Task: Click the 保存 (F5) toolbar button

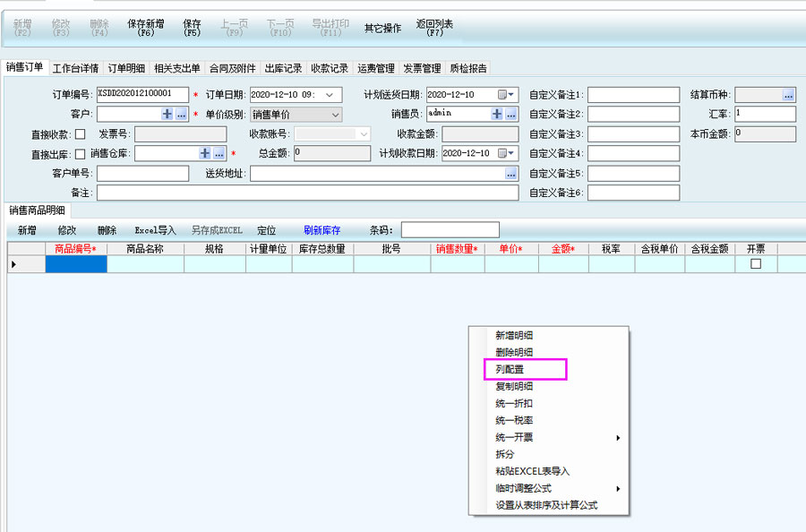Action: pos(192,28)
